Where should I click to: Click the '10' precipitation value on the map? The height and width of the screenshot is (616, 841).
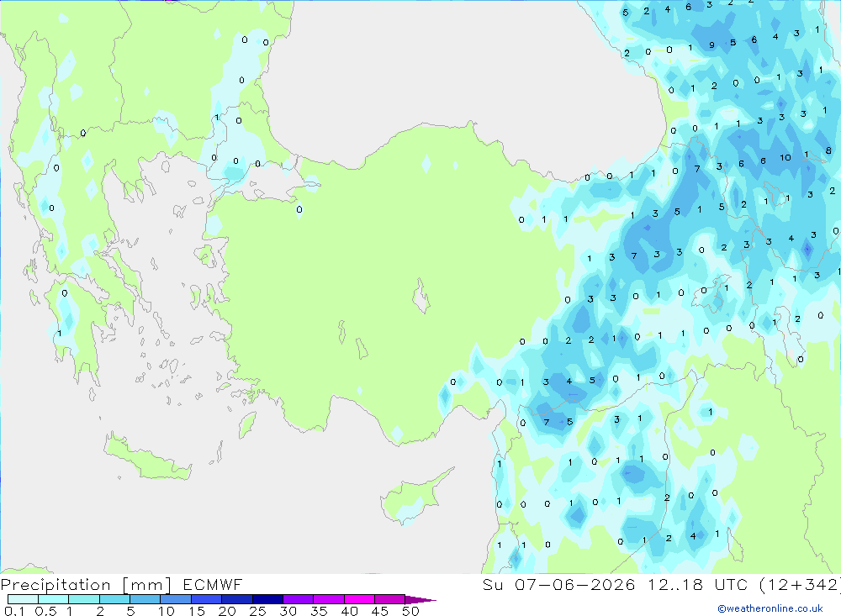click(x=785, y=158)
